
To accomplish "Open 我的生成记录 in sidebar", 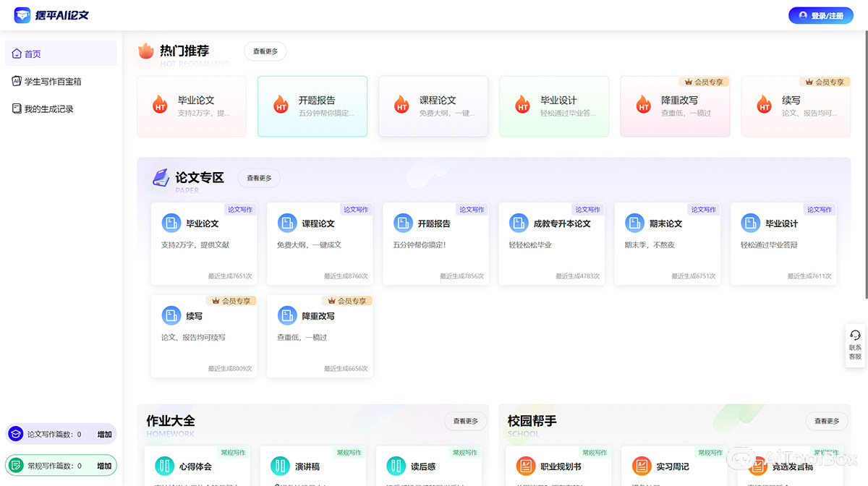I will [x=48, y=109].
